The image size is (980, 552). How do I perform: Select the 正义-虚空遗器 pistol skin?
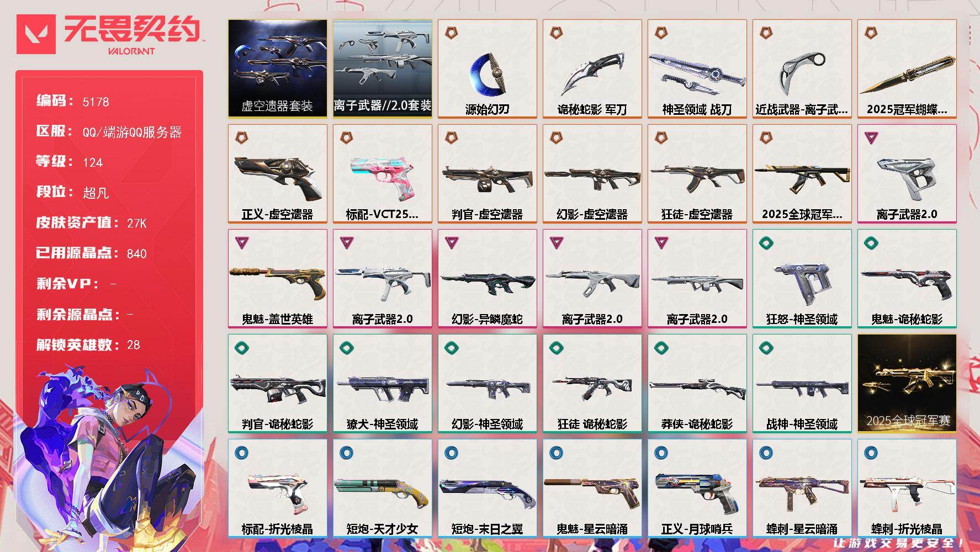pyautogui.click(x=277, y=174)
